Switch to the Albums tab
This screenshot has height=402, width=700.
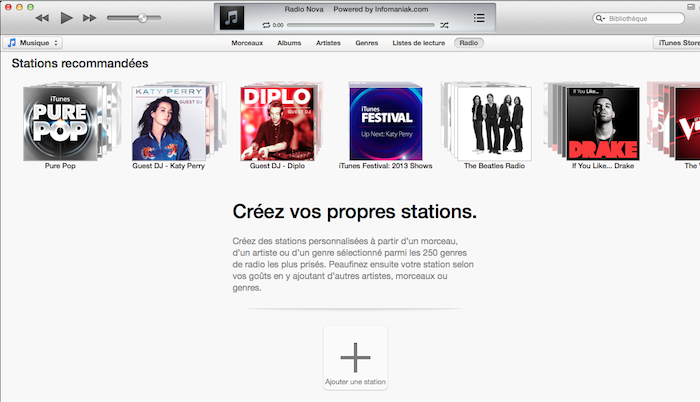[x=289, y=43]
